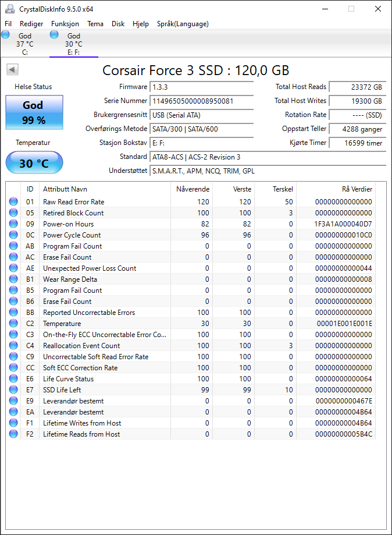
Task: Click status orb for Raw Read Error Rate
Action: pyautogui.click(x=13, y=201)
